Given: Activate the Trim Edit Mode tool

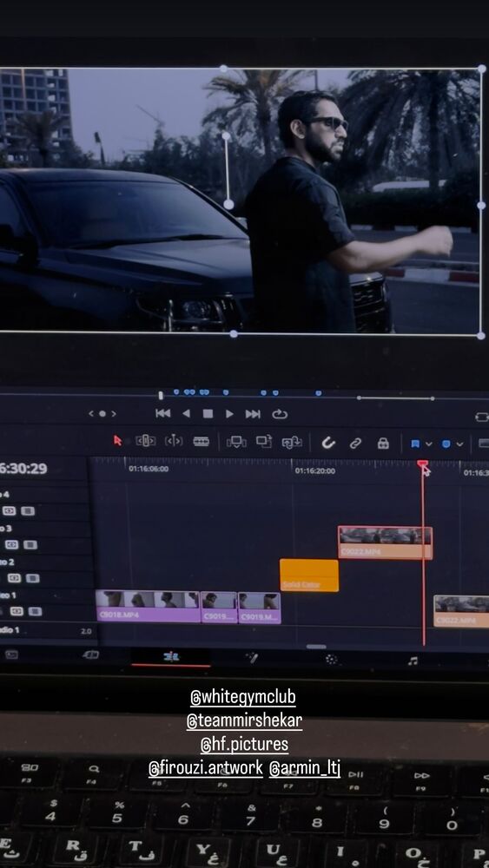Looking at the screenshot, I should (x=146, y=441).
